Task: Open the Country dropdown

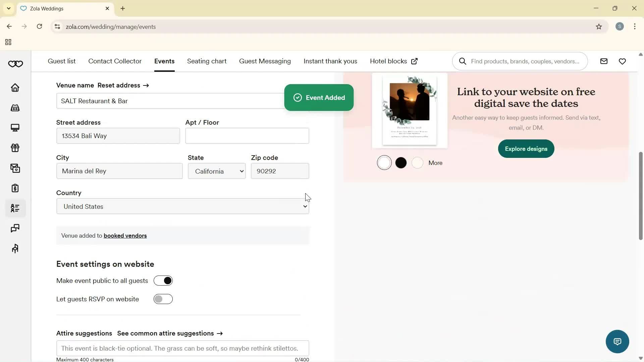Action: [183, 206]
